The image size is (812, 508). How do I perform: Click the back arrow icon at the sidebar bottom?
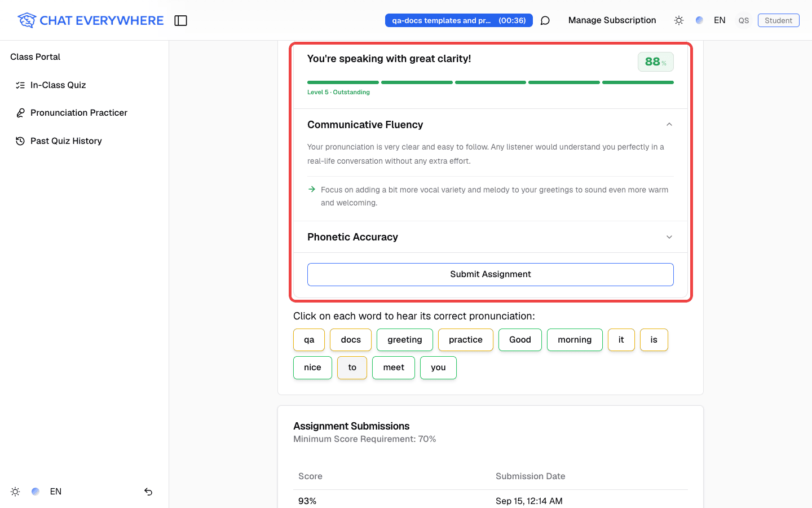pyautogui.click(x=148, y=492)
